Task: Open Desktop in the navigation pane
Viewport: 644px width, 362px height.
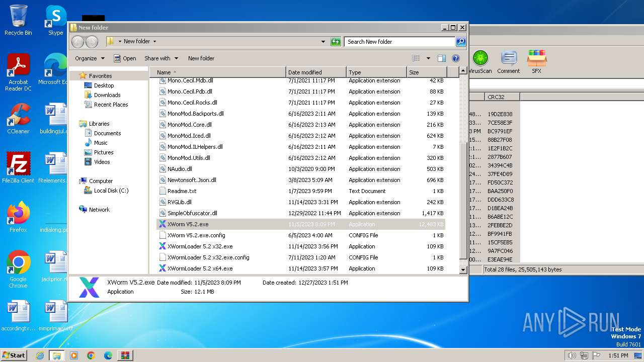Action: point(104,85)
